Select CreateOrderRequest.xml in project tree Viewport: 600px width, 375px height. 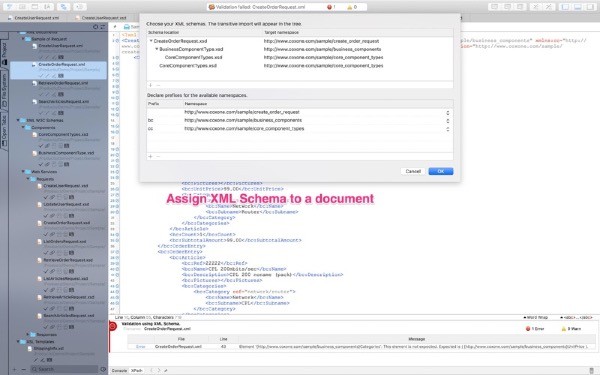pyautogui.click(x=62, y=64)
